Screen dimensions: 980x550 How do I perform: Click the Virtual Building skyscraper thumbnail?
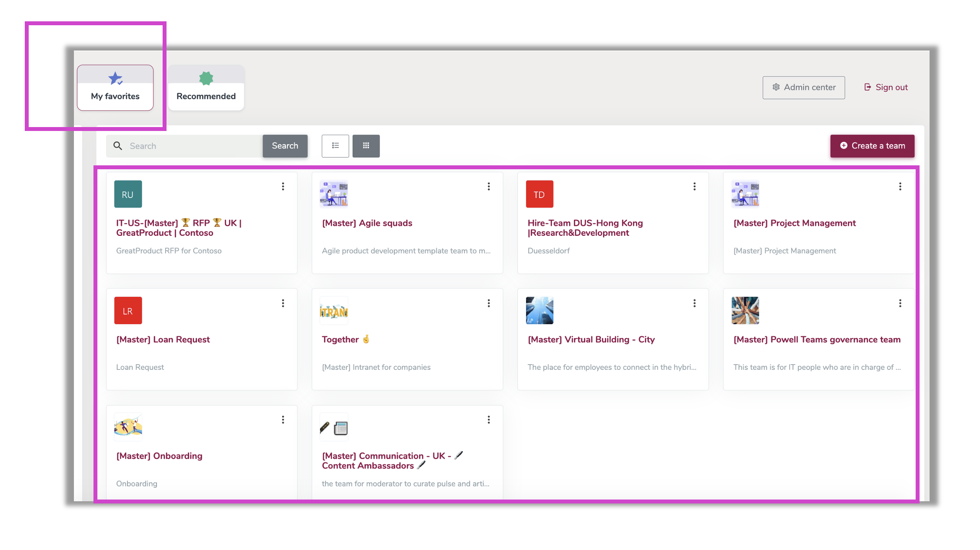coord(540,310)
